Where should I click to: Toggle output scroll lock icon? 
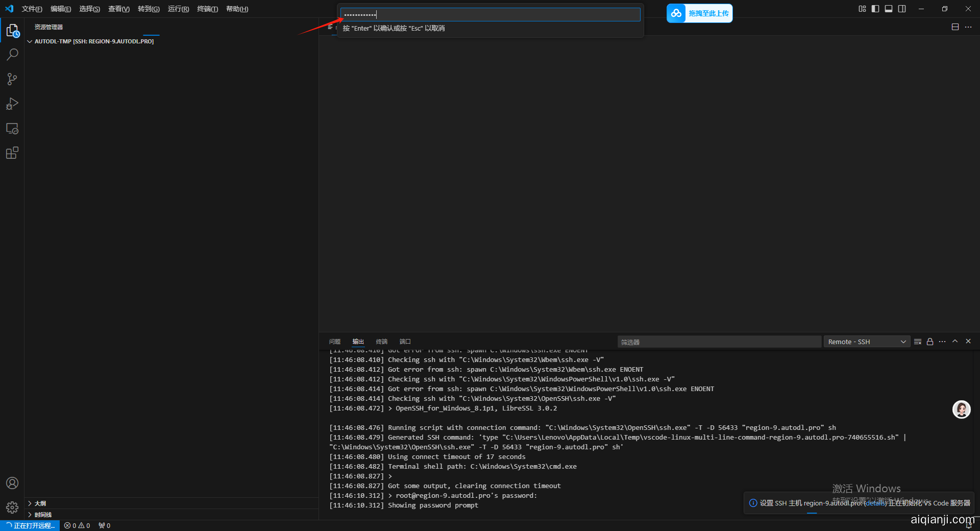point(930,342)
